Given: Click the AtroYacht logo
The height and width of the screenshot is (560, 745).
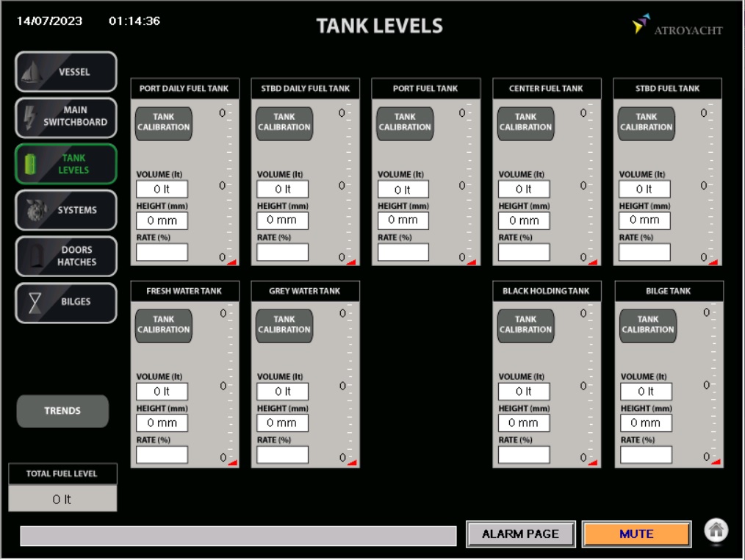Looking at the screenshot, I should coord(677,28).
